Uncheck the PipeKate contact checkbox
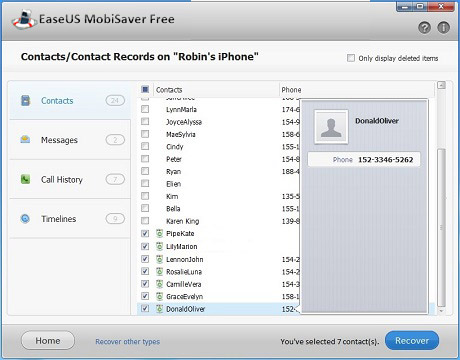460x360 pixels. pos(145,233)
